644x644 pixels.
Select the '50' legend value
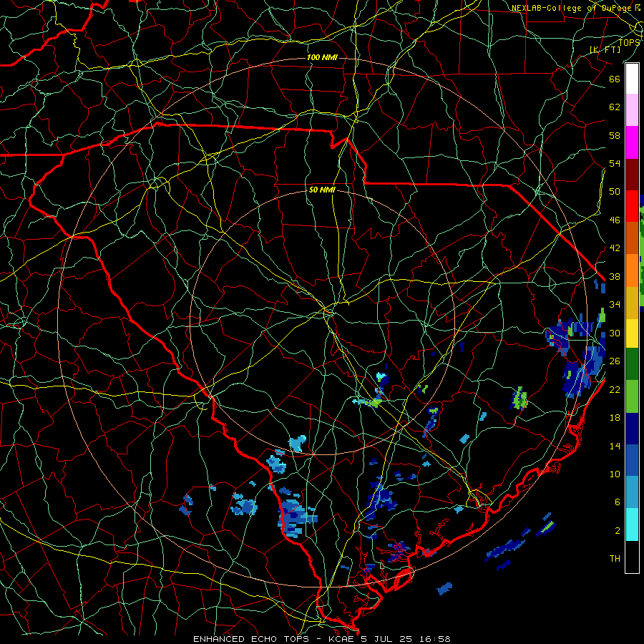point(615,191)
